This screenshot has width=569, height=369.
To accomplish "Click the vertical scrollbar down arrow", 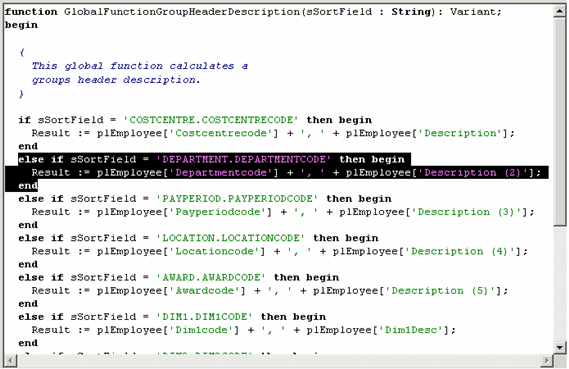I will pos(560,347).
